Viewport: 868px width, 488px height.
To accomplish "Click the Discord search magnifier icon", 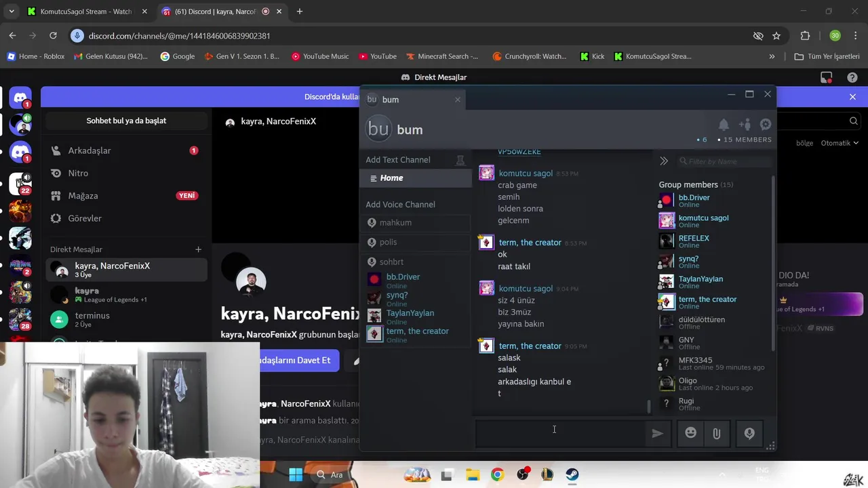I will point(854,121).
